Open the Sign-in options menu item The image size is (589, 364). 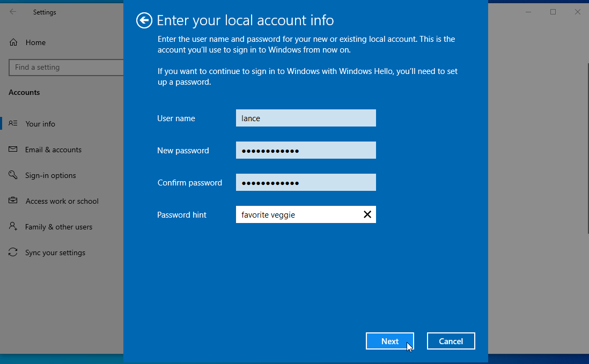[50, 175]
